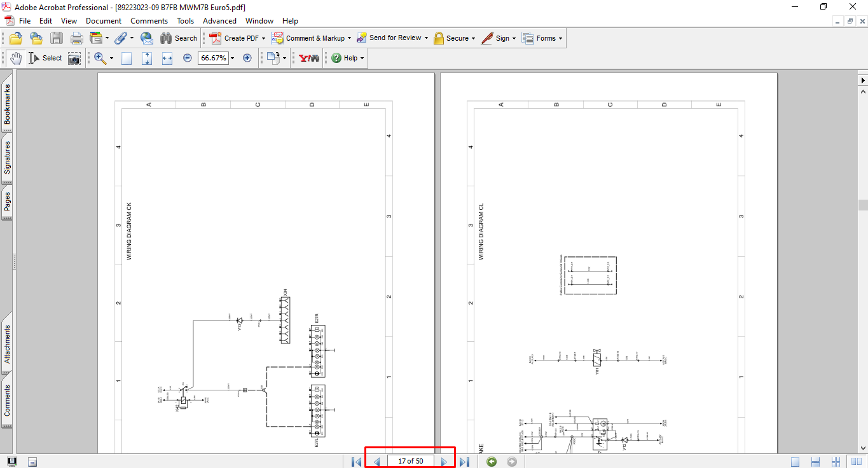Click the Save file icon
Viewport: 868px width, 468px height.
[57, 38]
